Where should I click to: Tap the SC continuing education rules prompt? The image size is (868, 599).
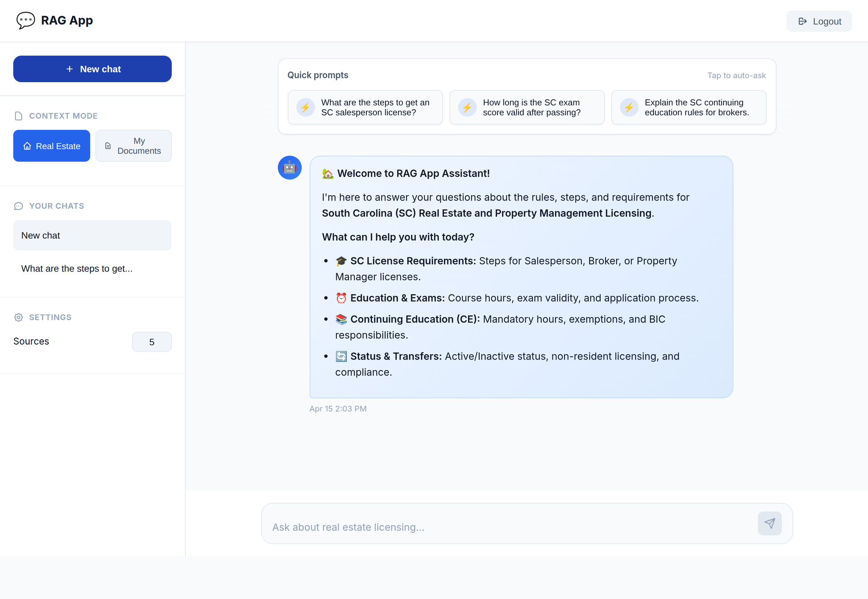[x=689, y=108]
